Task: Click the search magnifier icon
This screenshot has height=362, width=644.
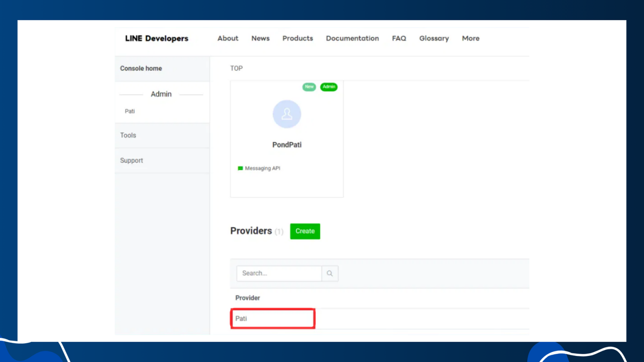Action: click(x=330, y=273)
